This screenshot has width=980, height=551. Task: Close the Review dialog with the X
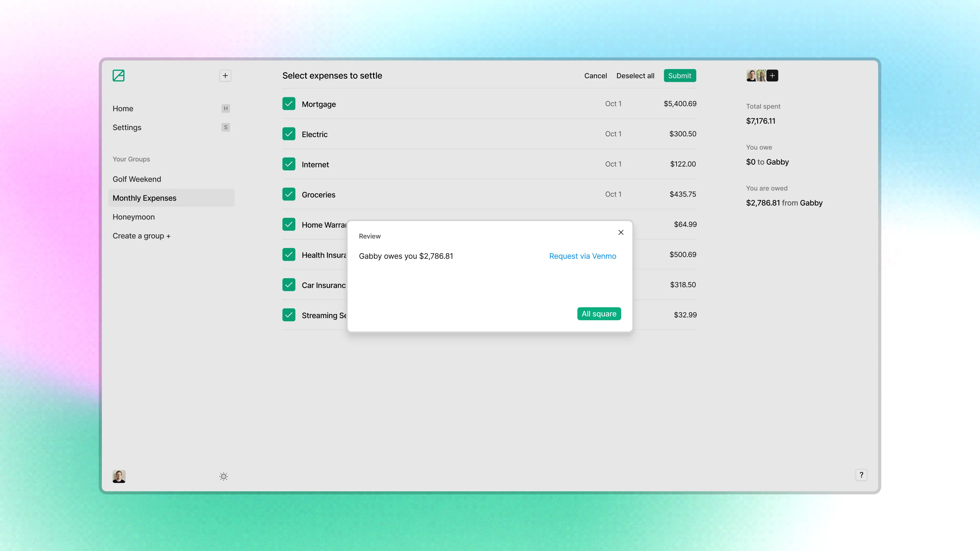click(x=621, y=232)
